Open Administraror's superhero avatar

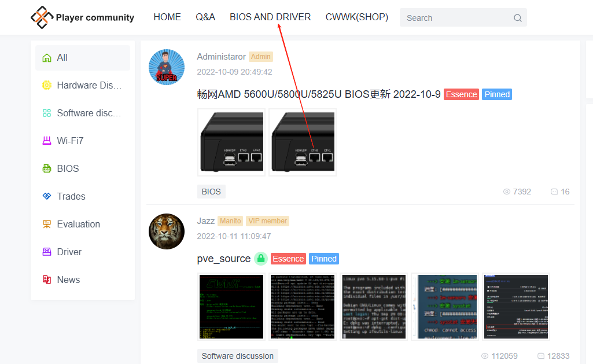[167, 67]
